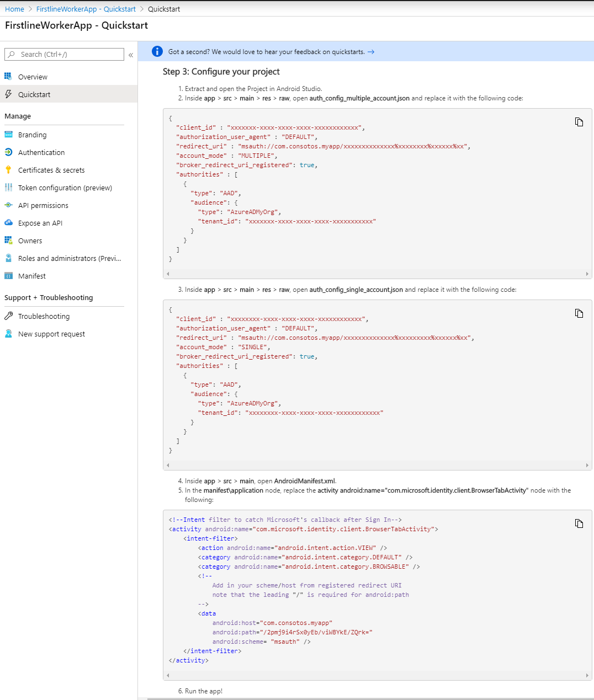Copy the single account config JSON code
594x700 pixels.
coord(579,313)
